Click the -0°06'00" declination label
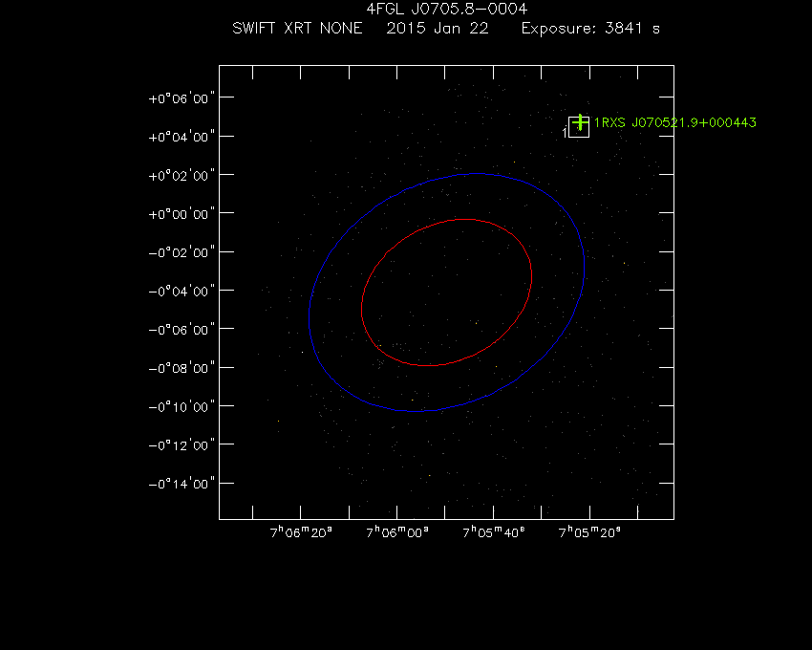 tap(182, 330)
